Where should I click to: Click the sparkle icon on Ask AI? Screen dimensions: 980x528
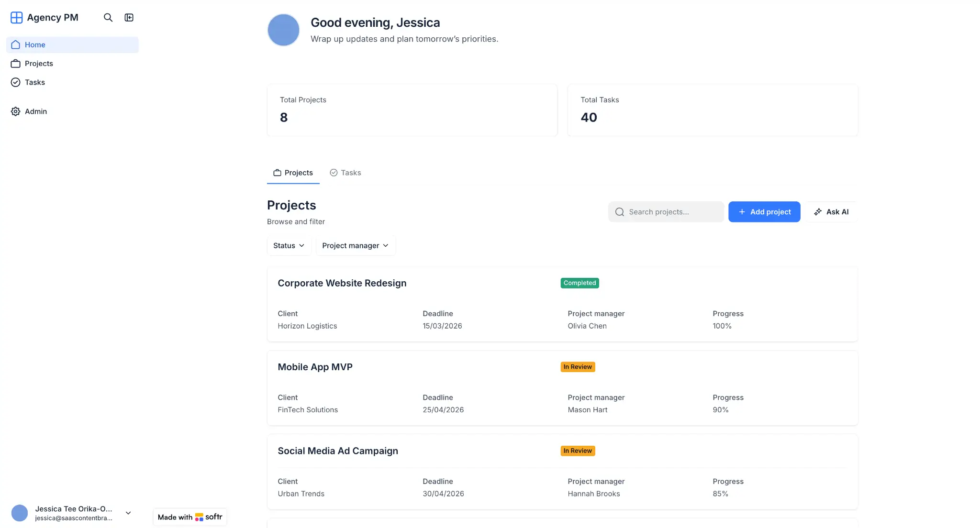pos(818,211)
